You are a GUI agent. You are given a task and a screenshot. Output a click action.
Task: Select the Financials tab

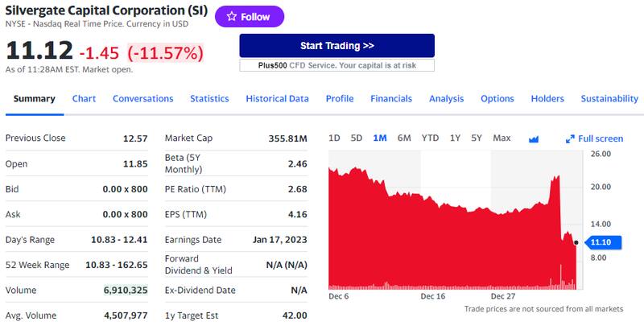point(391,99)
